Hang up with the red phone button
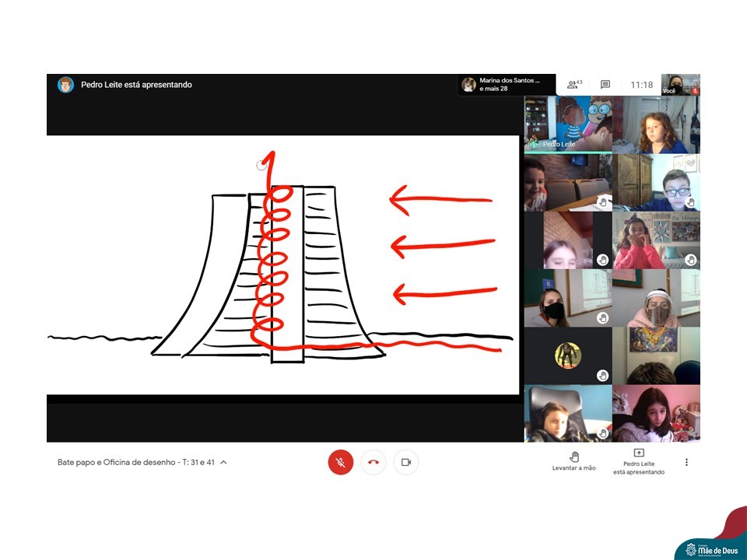Viewport: 747px width, 560px height. coord(373,462)
